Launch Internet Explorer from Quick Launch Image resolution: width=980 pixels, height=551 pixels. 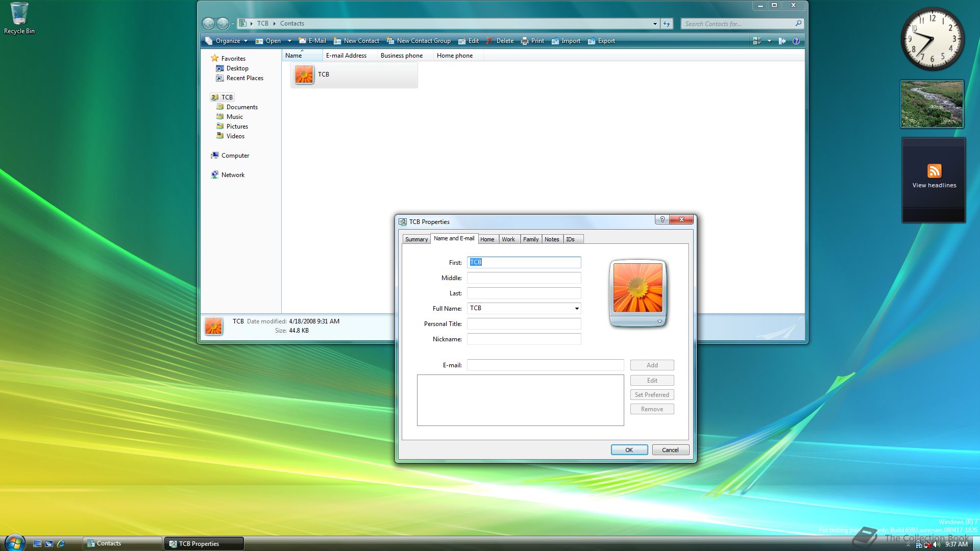[61, 544]
